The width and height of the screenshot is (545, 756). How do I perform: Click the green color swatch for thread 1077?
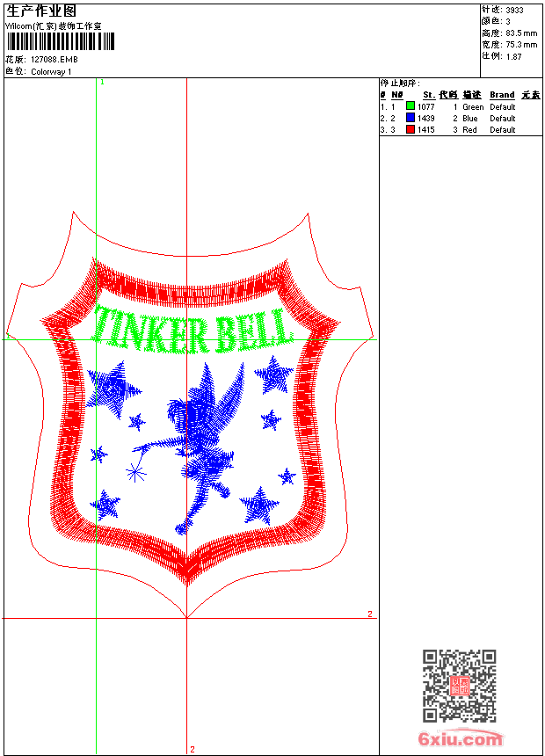[x=411, y=106]
